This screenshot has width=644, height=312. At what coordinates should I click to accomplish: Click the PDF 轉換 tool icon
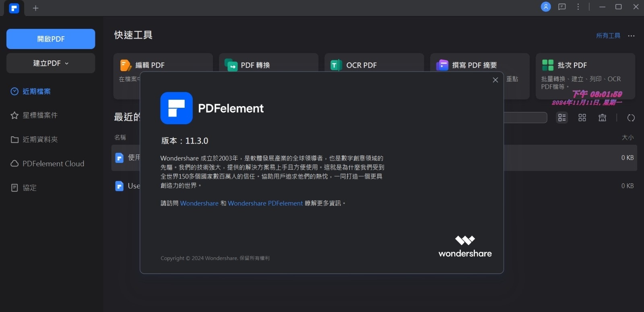[x=231, y=65]
